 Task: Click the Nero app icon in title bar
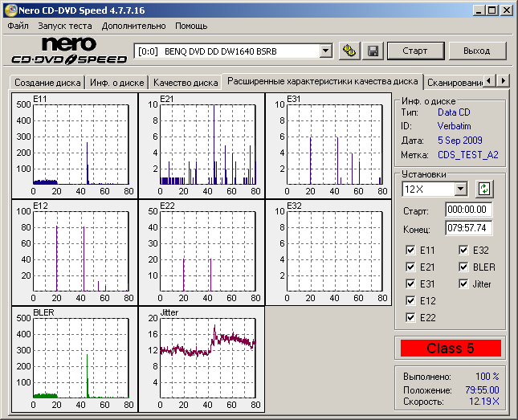[x=10, y=10]
